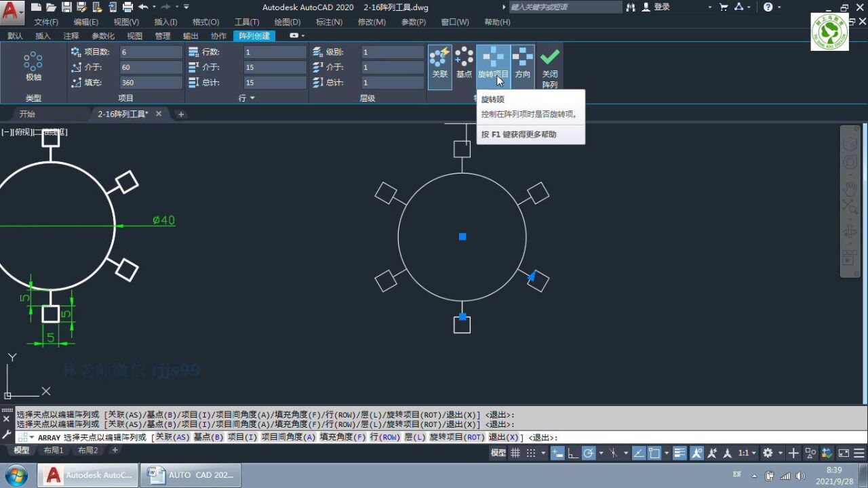Viewport: 868px width, 488px height.
Task: Open the undo history dropdown arrow
Action: [153, 7]
